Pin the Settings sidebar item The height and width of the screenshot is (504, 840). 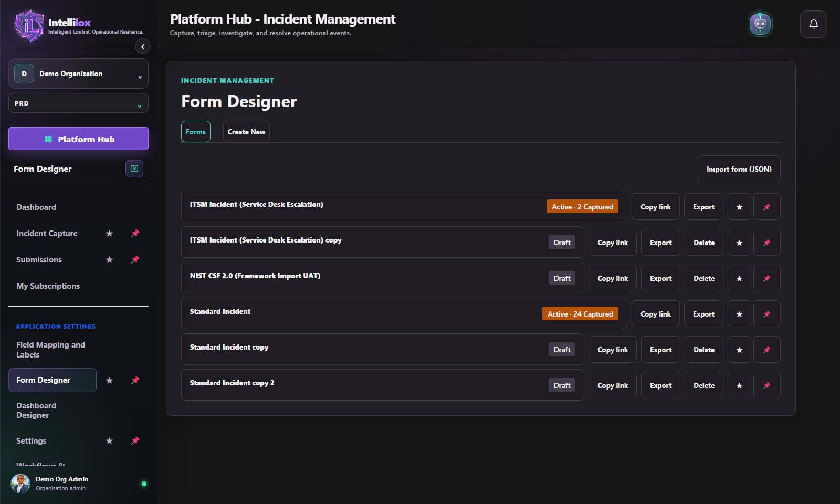(135, 441)
